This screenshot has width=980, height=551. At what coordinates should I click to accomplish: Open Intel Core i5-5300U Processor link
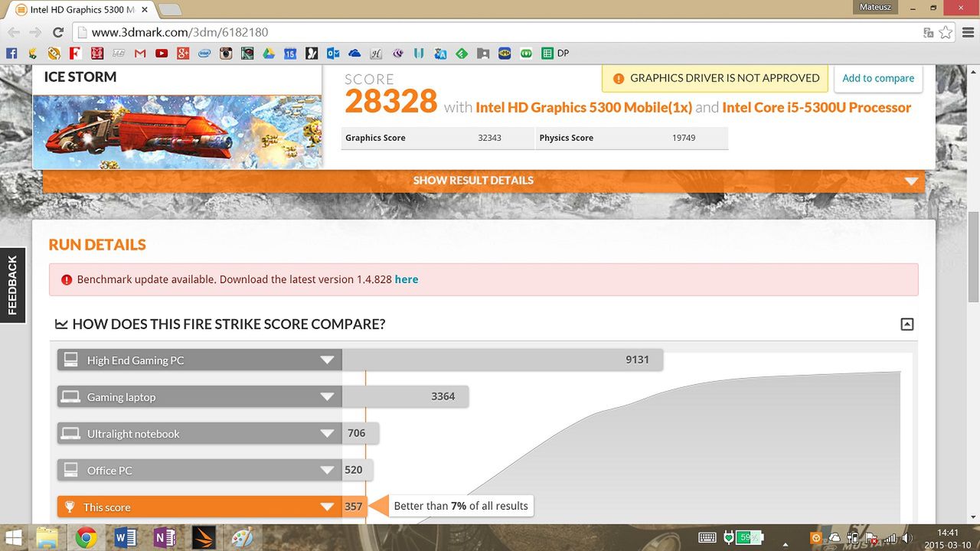click(817, 108)
